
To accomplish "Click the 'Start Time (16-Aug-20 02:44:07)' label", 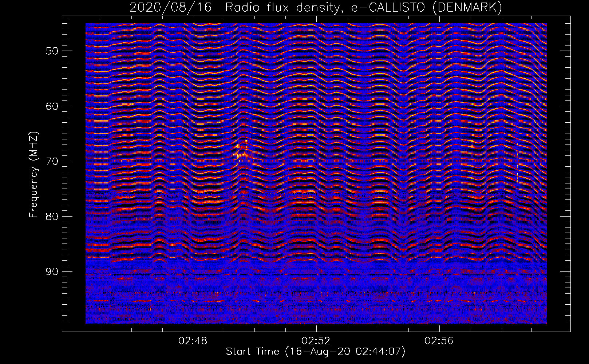I will [x=316, y=352].
